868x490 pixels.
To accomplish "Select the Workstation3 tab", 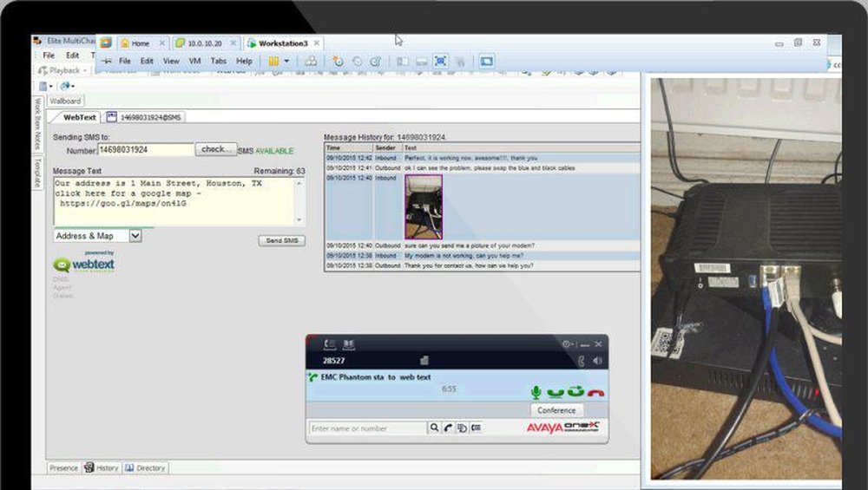I will (283, 43).
